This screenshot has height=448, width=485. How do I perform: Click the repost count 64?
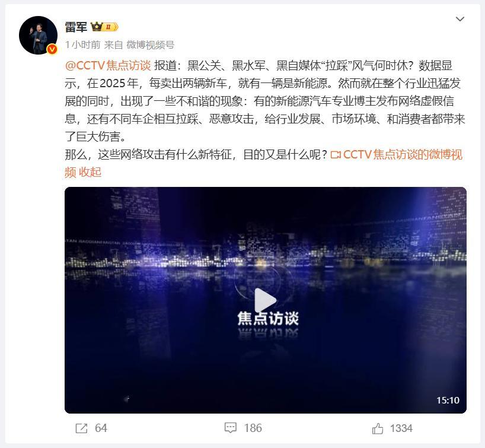pos(101,428)
